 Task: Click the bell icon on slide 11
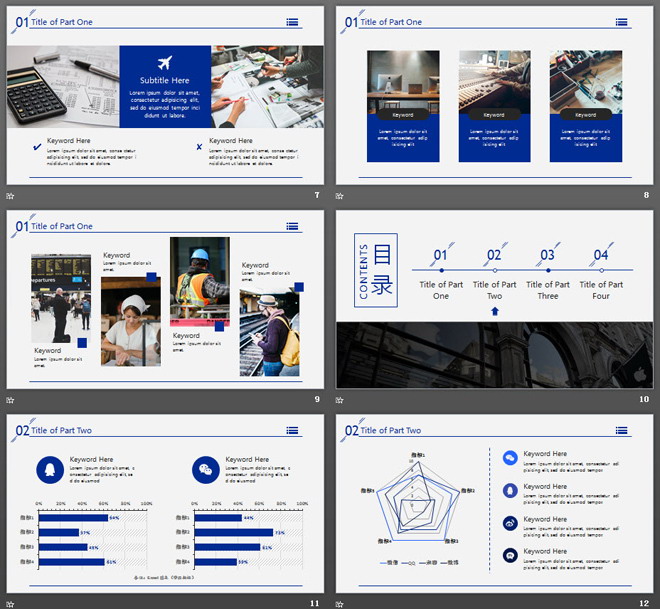[49, 469]
